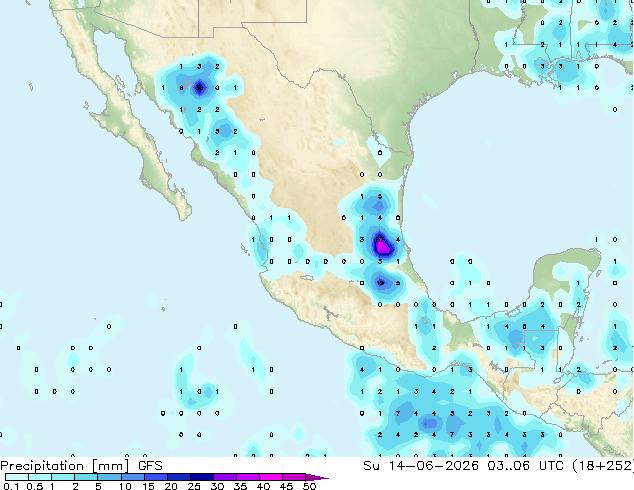Click the 2–5 mm legend color swatch
The height and width of the screenshot is (490, 634).
86,477
